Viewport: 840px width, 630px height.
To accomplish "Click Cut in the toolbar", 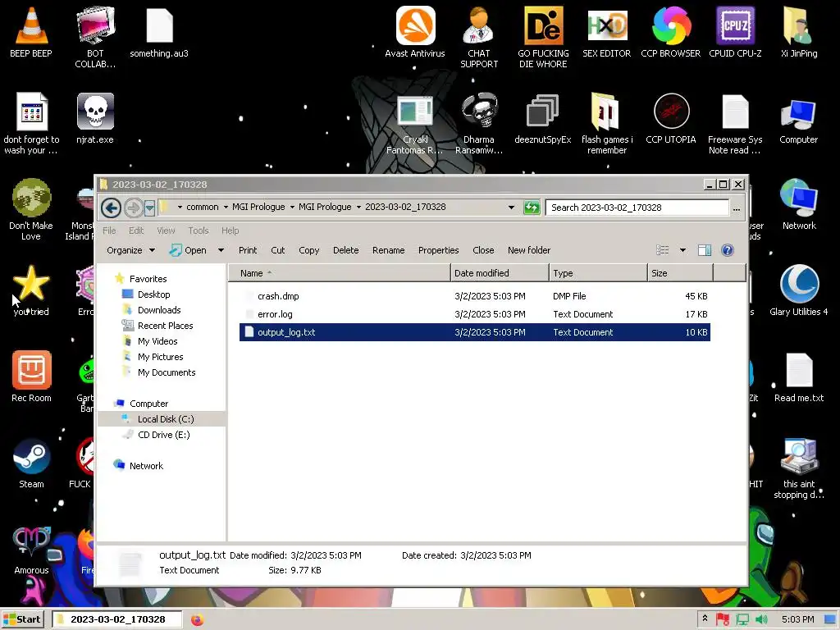I will pyautogui.click(x=278, y=250).
